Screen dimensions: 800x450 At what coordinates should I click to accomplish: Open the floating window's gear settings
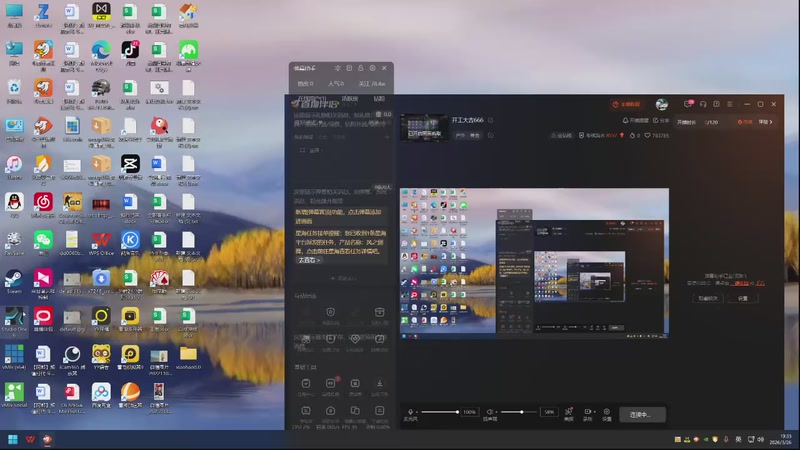[372, 68]
